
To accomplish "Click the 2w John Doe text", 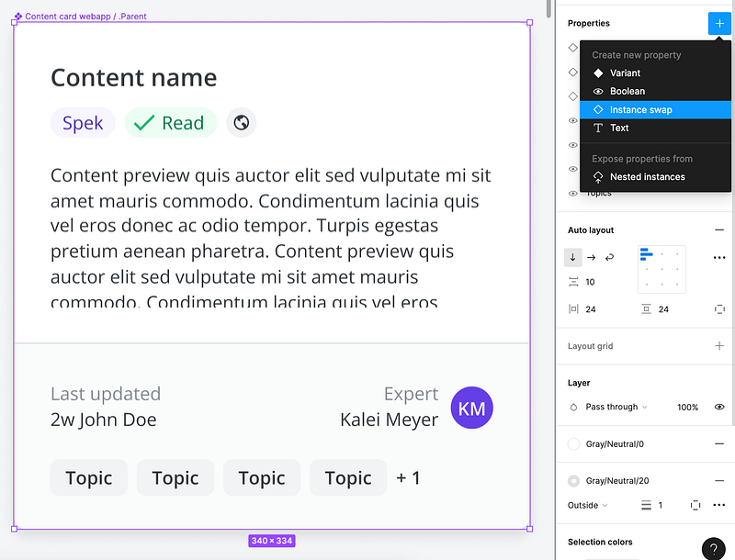I will pyautogui.click(x=104, y=420).
